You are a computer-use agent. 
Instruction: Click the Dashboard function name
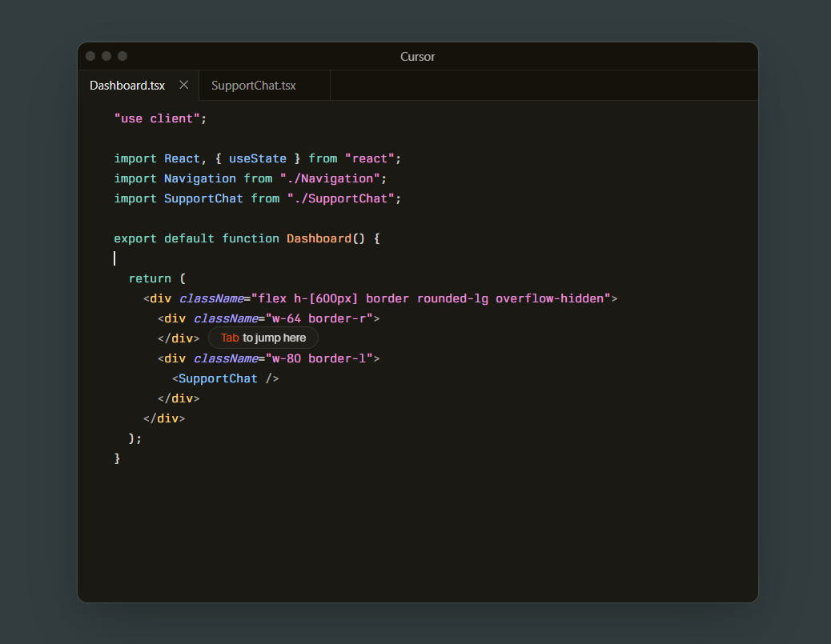pos(319,238)
